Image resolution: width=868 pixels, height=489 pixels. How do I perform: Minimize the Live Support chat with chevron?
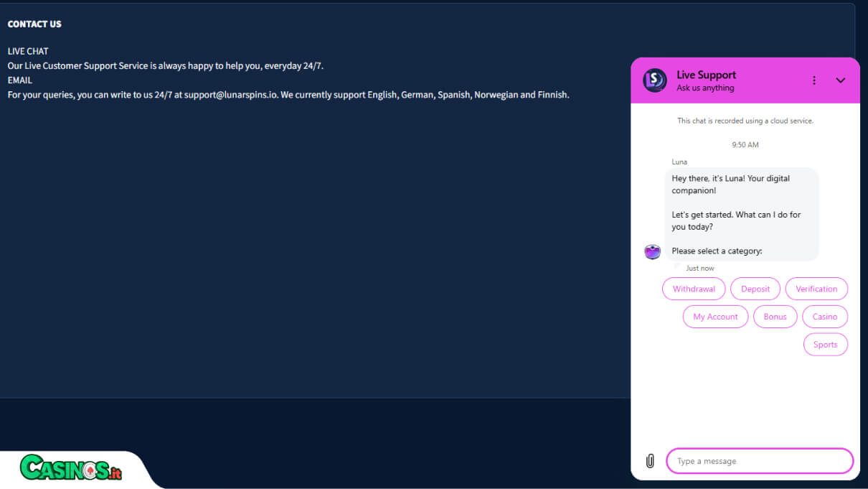click(841, 80)
